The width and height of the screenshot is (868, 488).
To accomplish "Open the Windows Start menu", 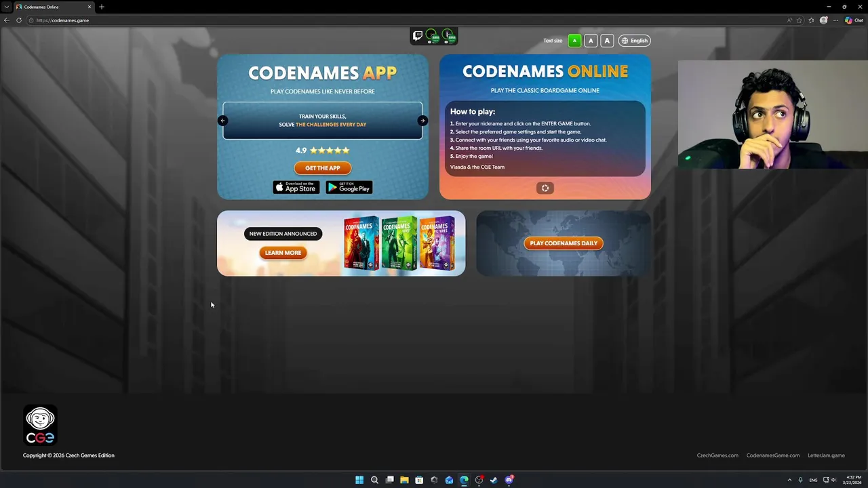I will click(x=359, y=480).
